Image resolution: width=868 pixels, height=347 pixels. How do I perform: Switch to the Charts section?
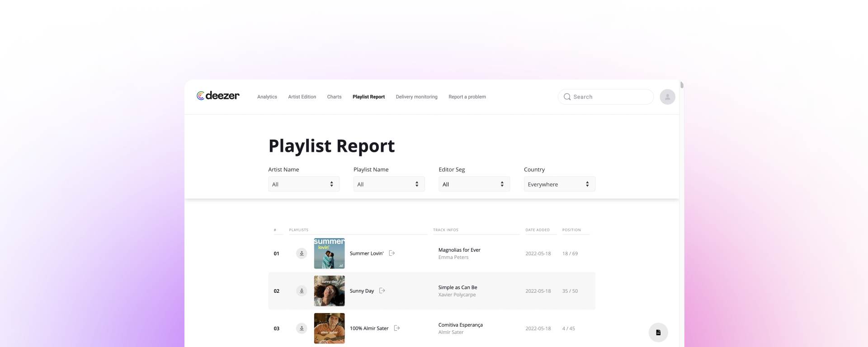(x=334, y=97)
